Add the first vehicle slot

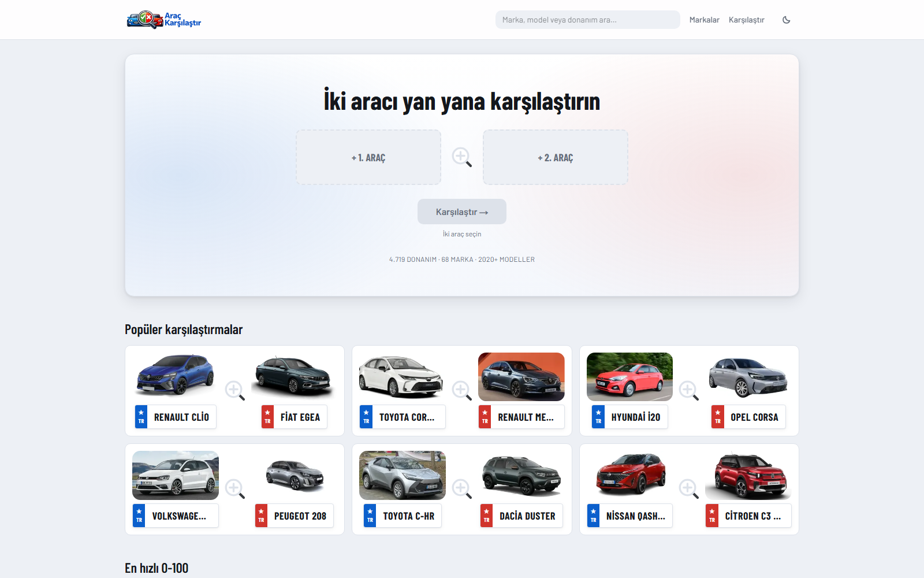[x=368, y=157]
